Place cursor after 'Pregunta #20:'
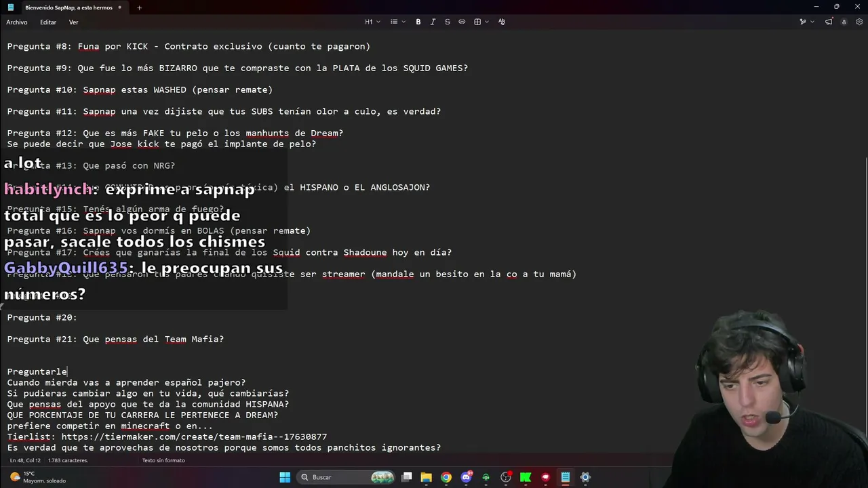The height and width of the screenshot is (488, 868). pos(78,318)
